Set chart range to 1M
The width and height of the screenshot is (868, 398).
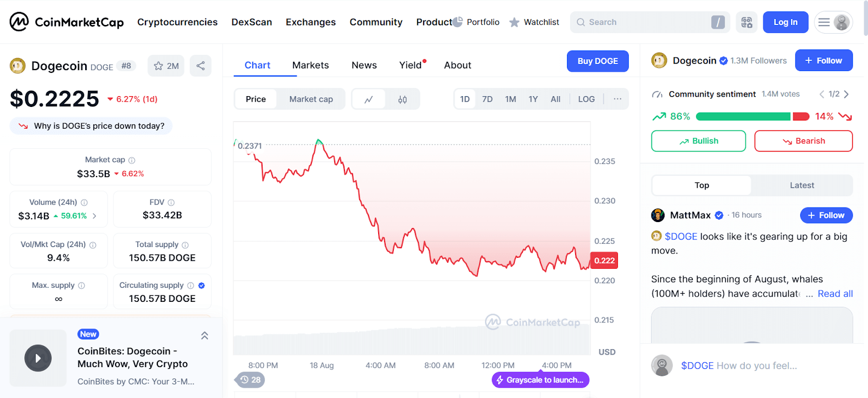510,99
